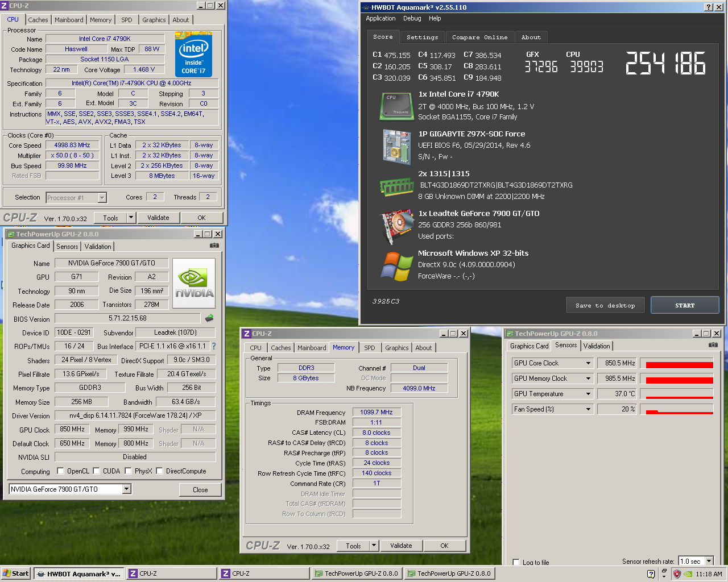
Task: Select second TechPowerUp GPU-Z taskbar item
Action: point(449,573)
